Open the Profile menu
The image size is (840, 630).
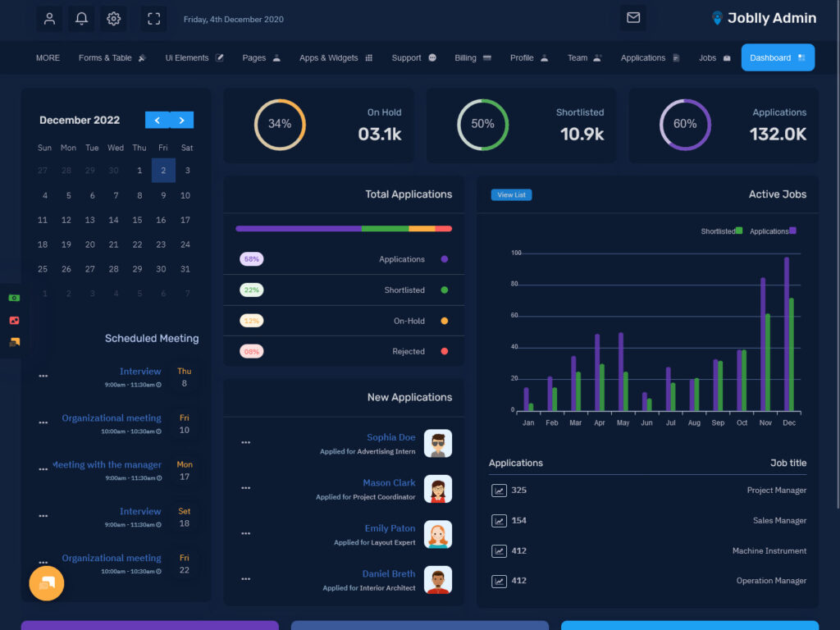(529, 58)
